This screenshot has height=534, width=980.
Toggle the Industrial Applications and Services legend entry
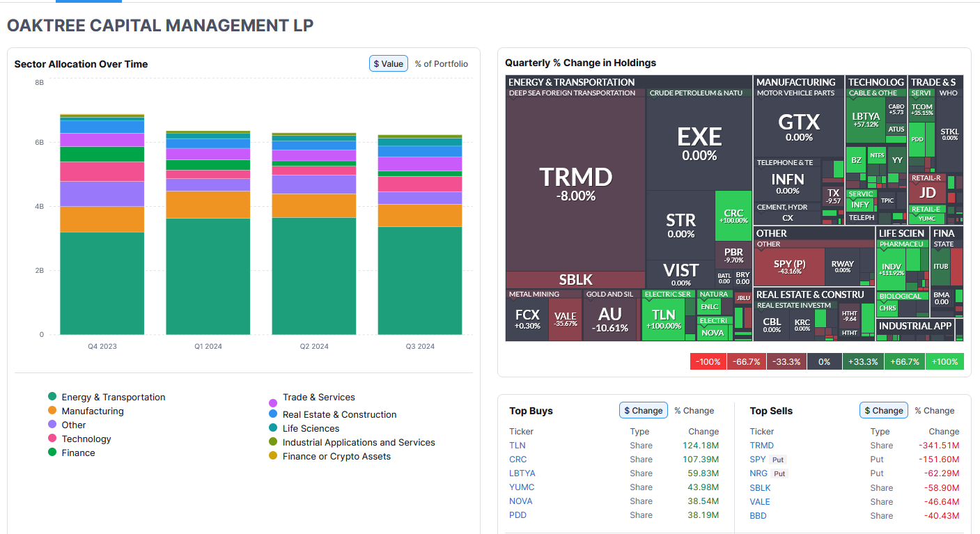point(352,442)
